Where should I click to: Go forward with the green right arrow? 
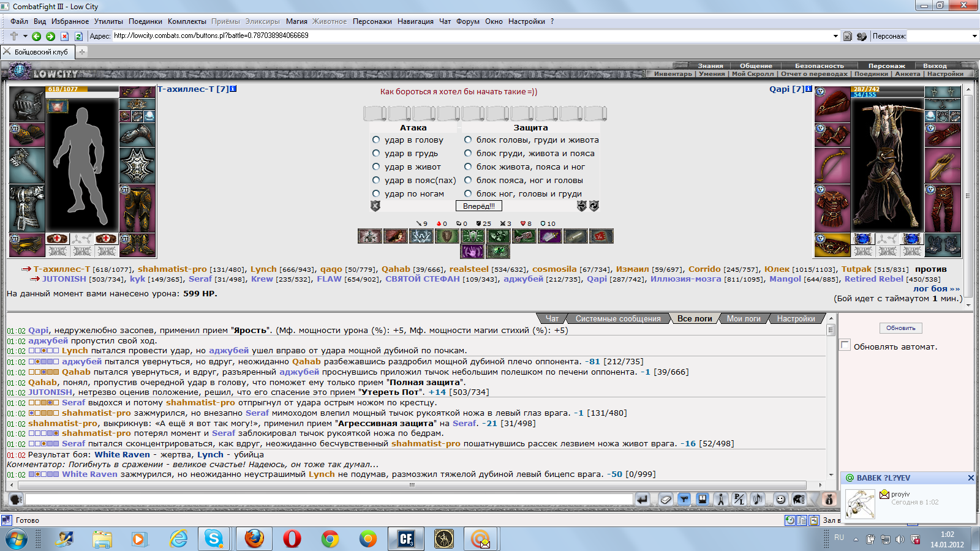click(x=51, y=36)
